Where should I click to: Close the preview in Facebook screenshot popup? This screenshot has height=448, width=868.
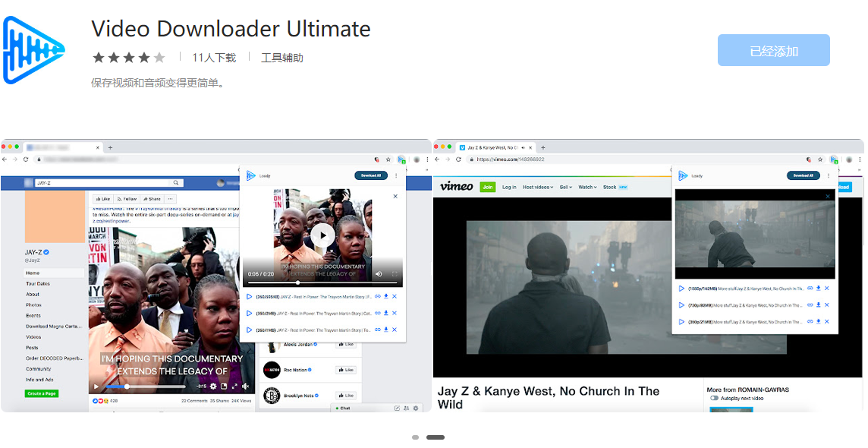coord(395,197)
